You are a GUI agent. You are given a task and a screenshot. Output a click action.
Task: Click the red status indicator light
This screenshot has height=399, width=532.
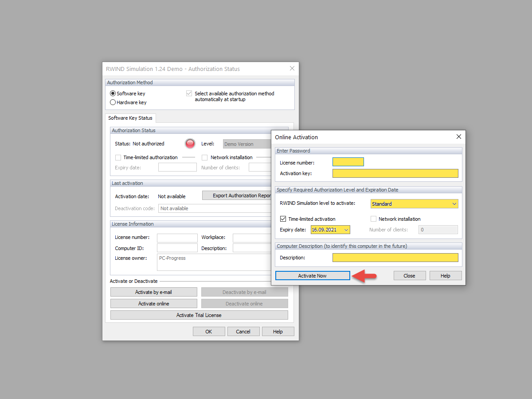190,144
